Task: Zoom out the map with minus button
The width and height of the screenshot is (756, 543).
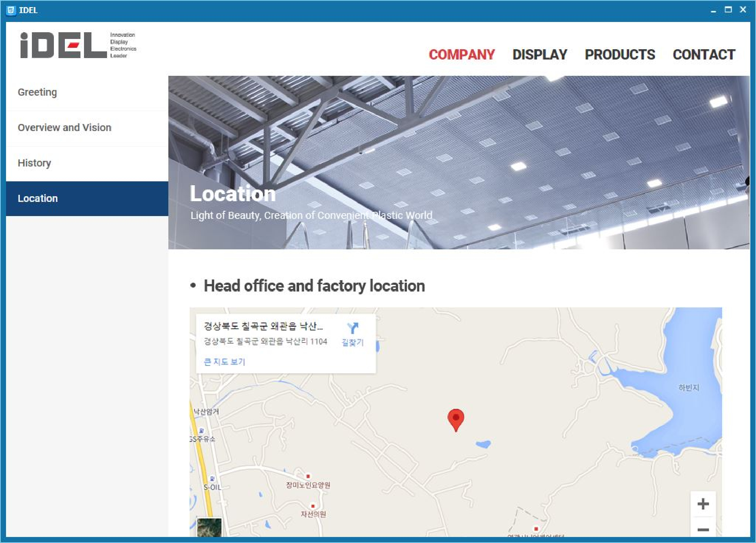Action: tap(703, 530)
